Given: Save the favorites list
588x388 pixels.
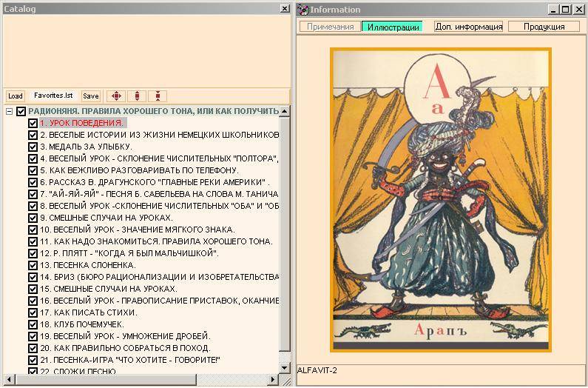Looking at the screenshot, I should (x=91, y=96).
